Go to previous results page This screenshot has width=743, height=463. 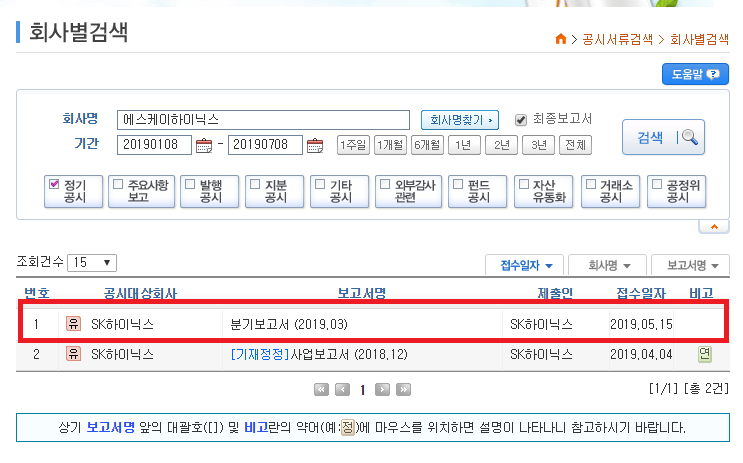tap(342, 390)
